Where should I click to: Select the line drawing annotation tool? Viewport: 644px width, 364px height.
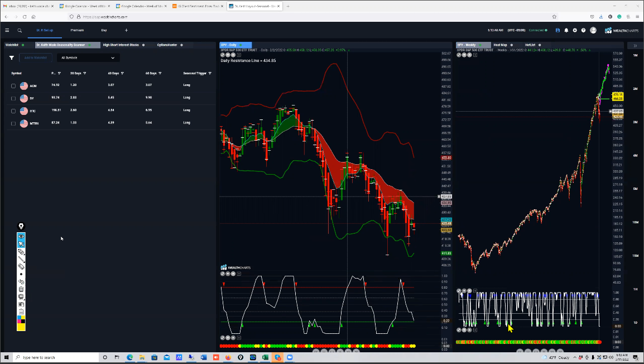pos(21,259)
